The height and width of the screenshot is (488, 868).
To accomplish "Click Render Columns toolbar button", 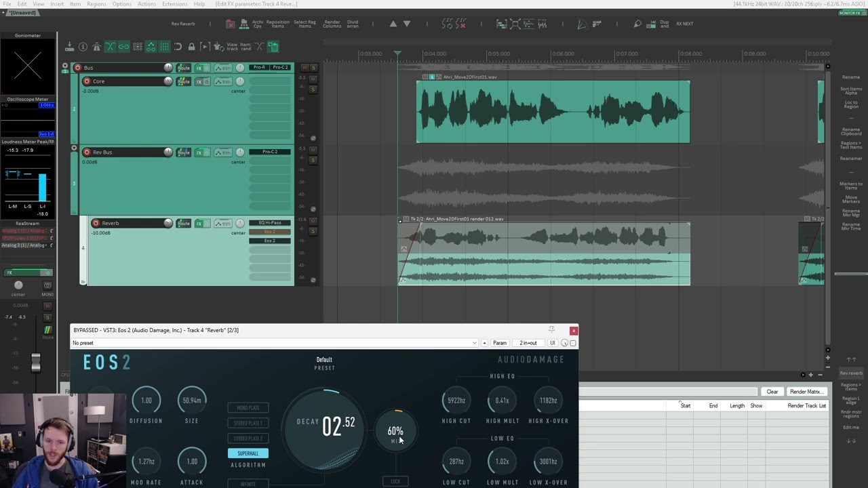I will pos(332,24).
